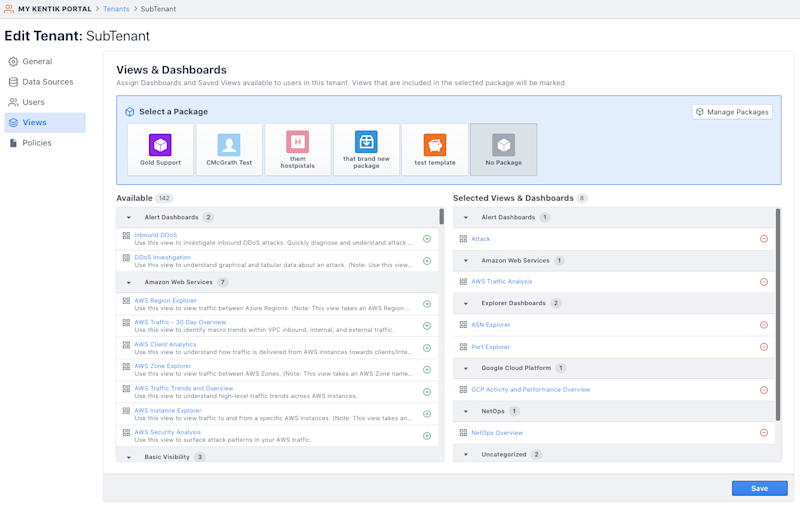Save the tenant changes

click(x=760, y=488)
